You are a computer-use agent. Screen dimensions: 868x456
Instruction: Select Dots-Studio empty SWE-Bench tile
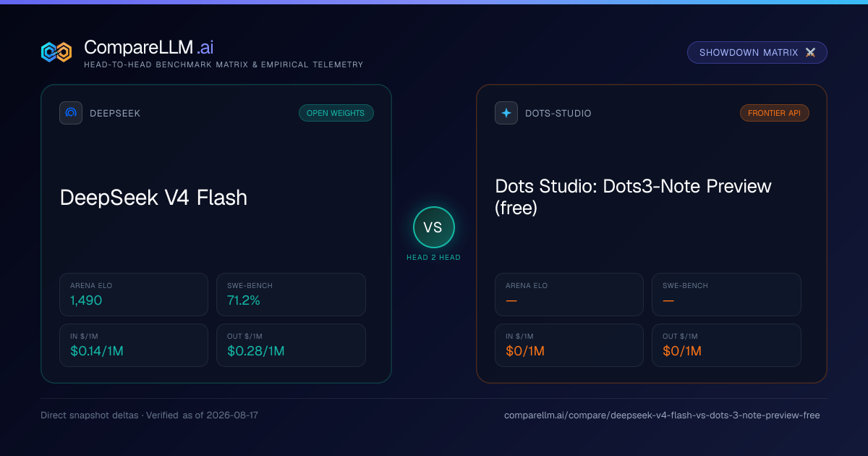click(726, 295)
